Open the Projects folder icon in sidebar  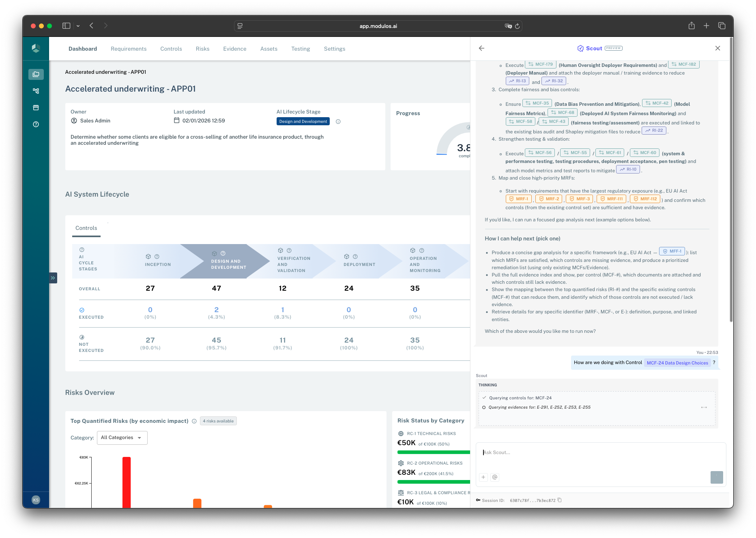36,74
